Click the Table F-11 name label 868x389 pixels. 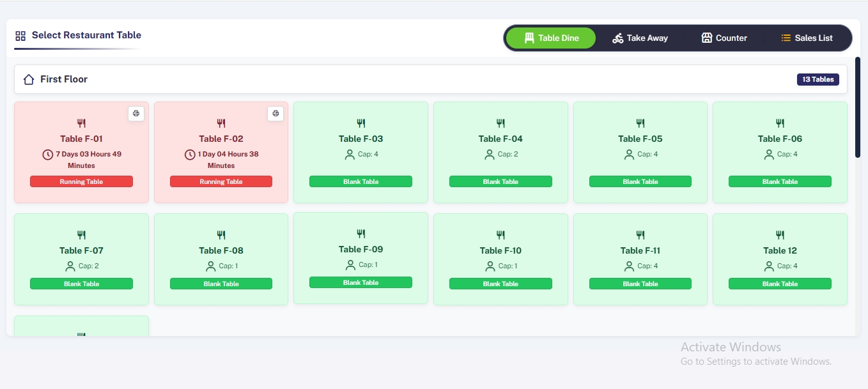tap(640, 250)
